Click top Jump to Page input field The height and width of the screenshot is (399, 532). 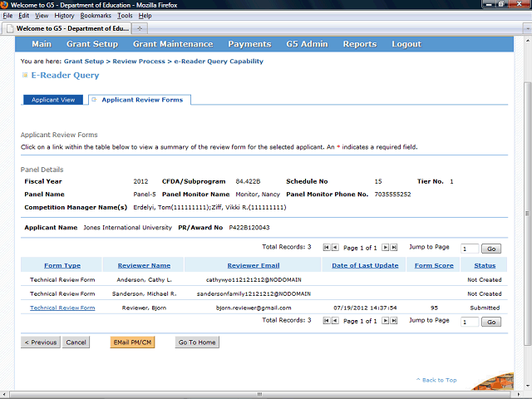(470, 249)
